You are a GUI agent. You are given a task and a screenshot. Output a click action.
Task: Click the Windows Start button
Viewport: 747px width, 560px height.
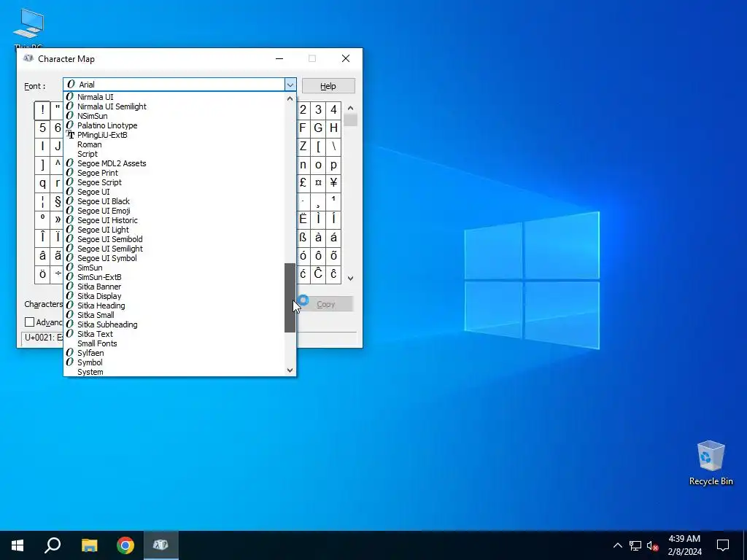[18, 545]
